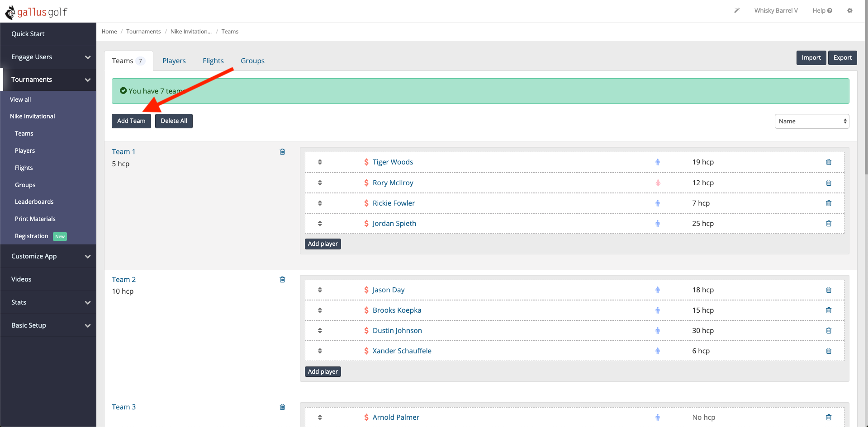Open Leaderboards in the sidebar

pyautogui.click(x=34, y=202)
